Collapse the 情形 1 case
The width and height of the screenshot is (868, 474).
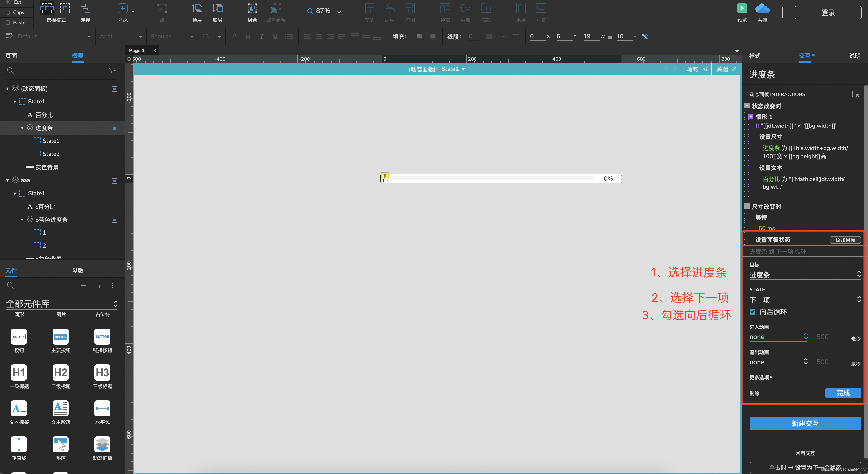coord(751,117)
